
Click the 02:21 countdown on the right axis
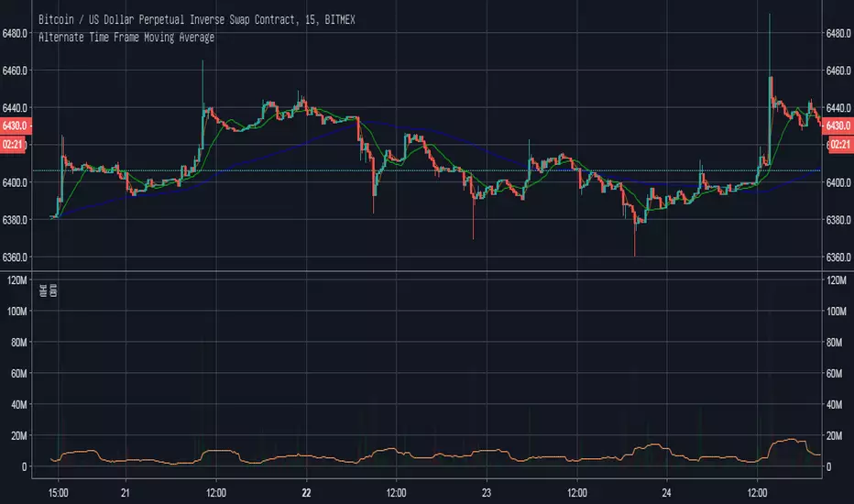click(x=838, y=145)
